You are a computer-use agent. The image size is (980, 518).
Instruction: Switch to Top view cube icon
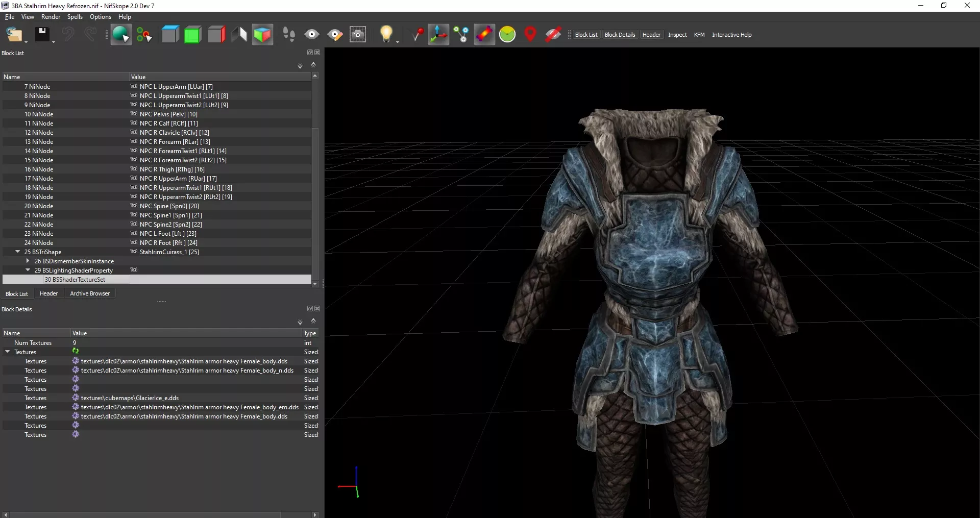pyautogui.click(x=170, y=35)
